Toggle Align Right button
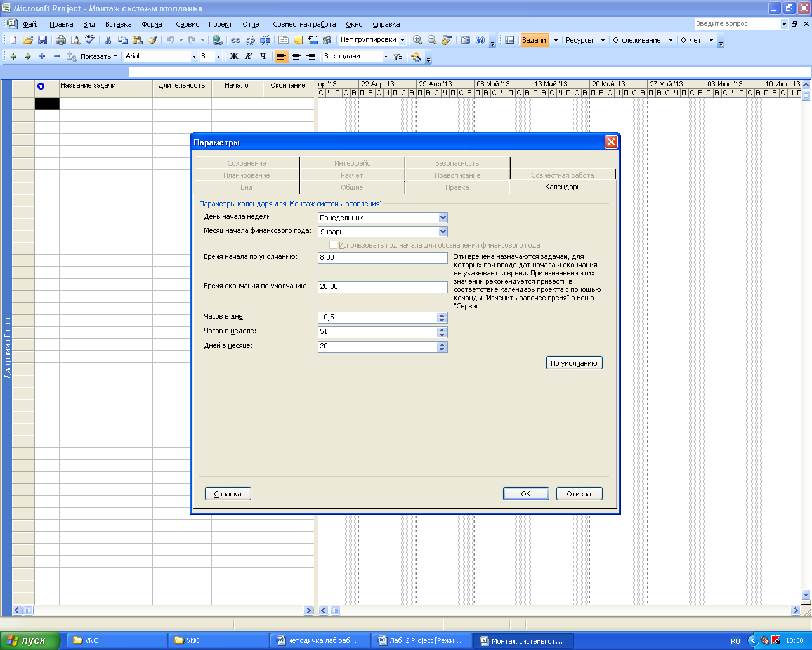The width and height of the screenshot is (812, 650). pyautogui.click(x=311, y=56)
